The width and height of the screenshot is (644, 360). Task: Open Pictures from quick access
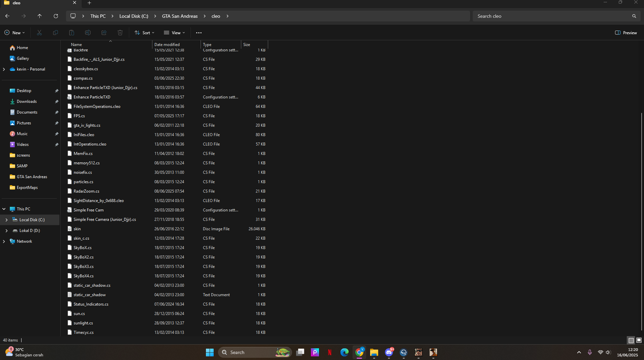(x=24, y=123)
